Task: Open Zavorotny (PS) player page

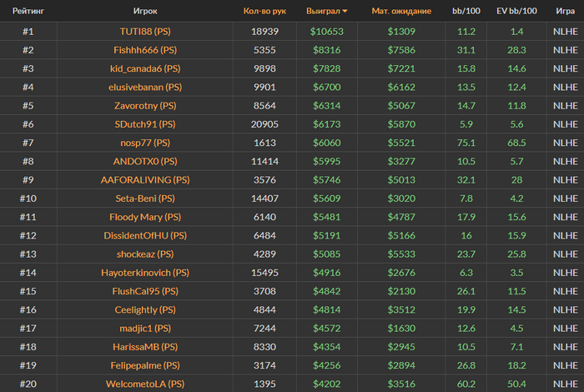Action: [145, 106]
